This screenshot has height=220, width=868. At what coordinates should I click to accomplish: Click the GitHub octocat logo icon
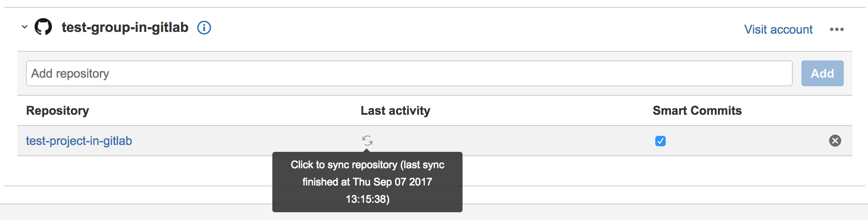point(43,27)
